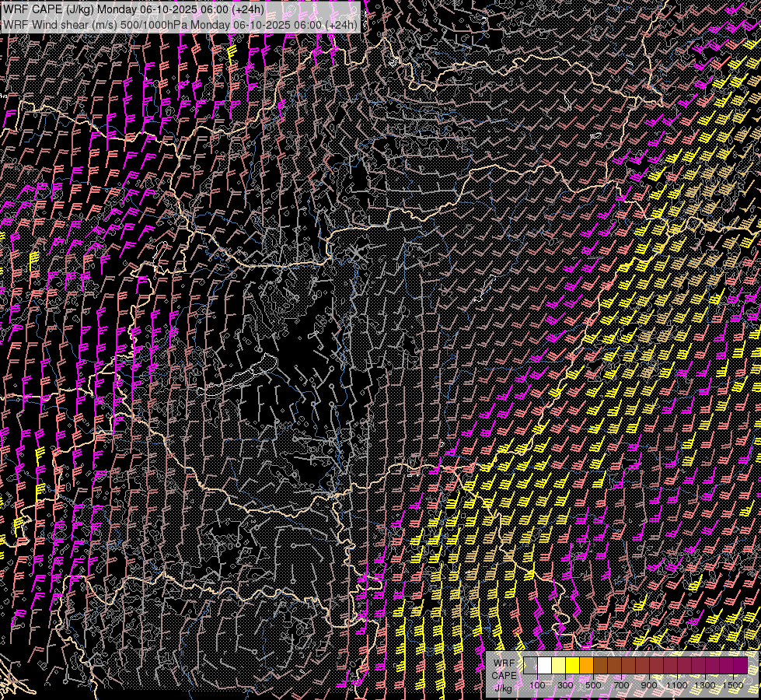Click the "J/kg" unit text in the legend

tap(504, 688)
